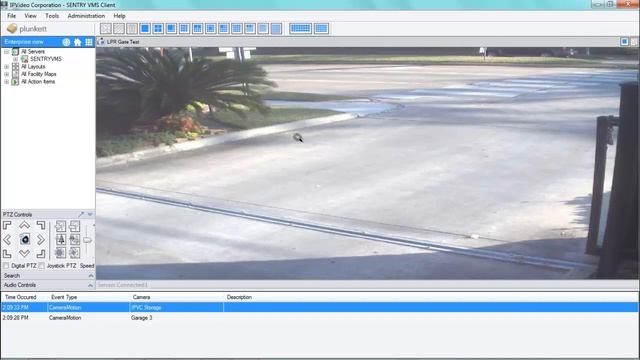Move camera down-right with PTZ corner arrow

coord(41,254)
